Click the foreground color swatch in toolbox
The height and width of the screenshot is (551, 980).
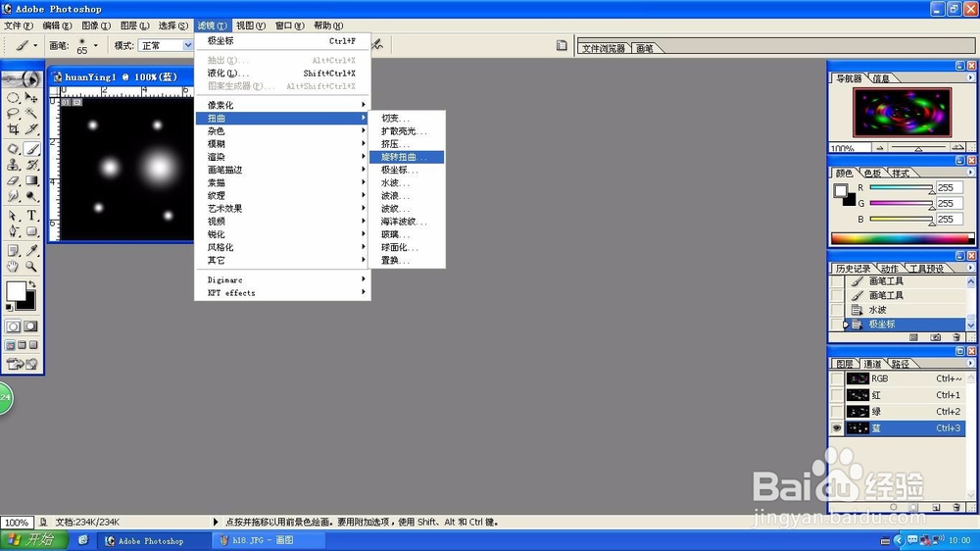tap(15, 291)
